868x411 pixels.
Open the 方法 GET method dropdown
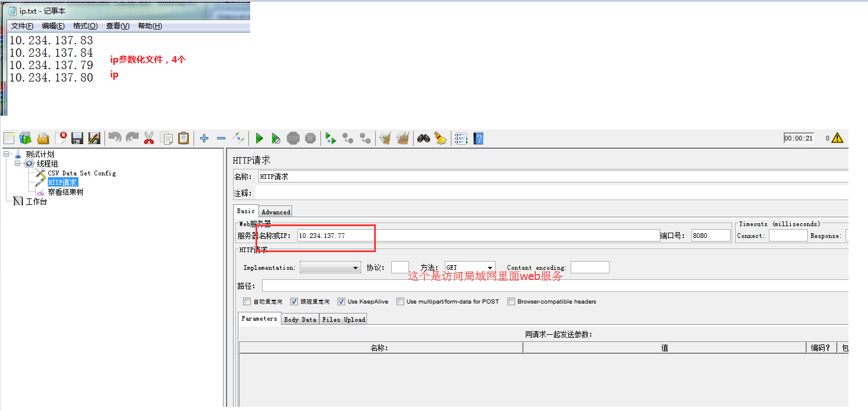pyautogui.click(x=470, y=268)
